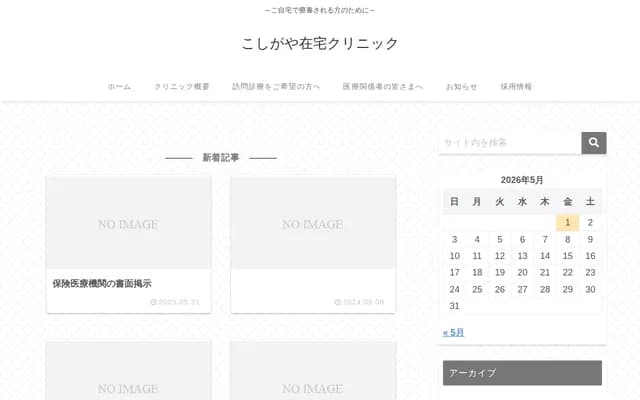Open the クリニック概要 menu item
Screen dimensions: 640x400
point(182,87)
